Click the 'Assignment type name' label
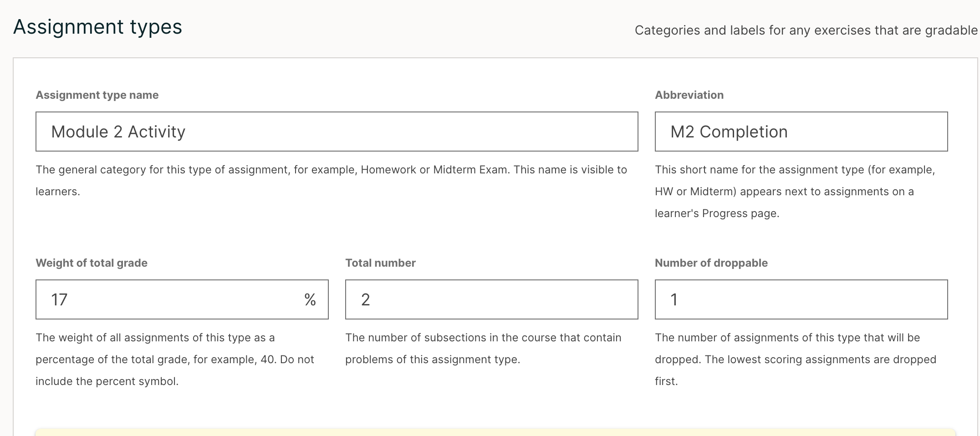Image resolution: width=980 pixels, height=436 pixels. pyautogui.click(x=97, y=95)
